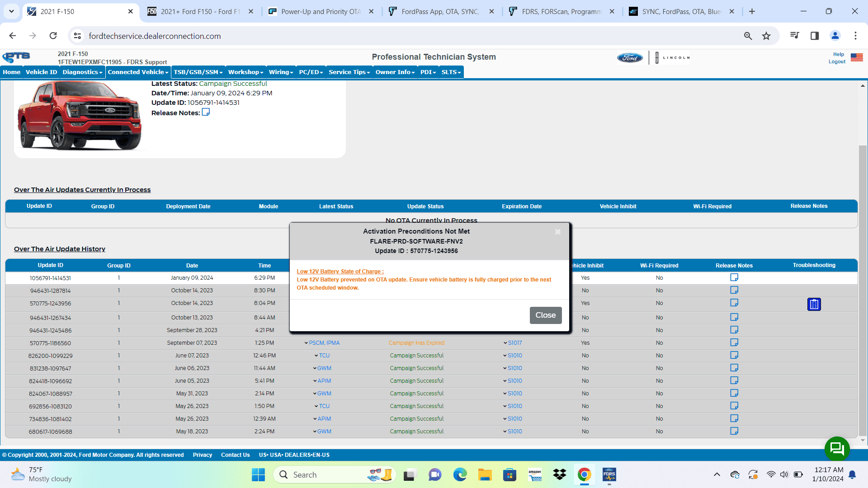Click Close button in the dialog
The height and width of the screenshot is (488, 868).
coord(546,315)
